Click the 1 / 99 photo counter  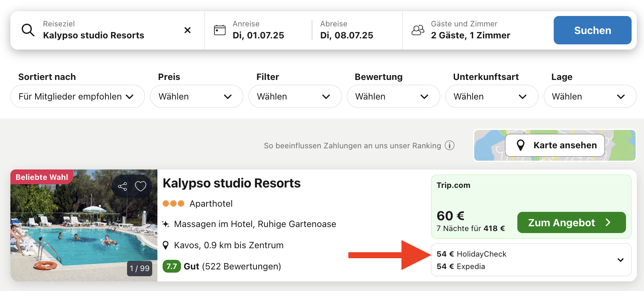[x=139, y=268]
